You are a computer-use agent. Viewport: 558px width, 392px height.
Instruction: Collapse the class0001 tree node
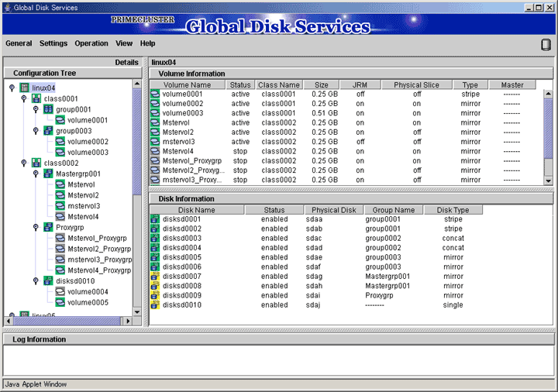(x=24, y=98)
